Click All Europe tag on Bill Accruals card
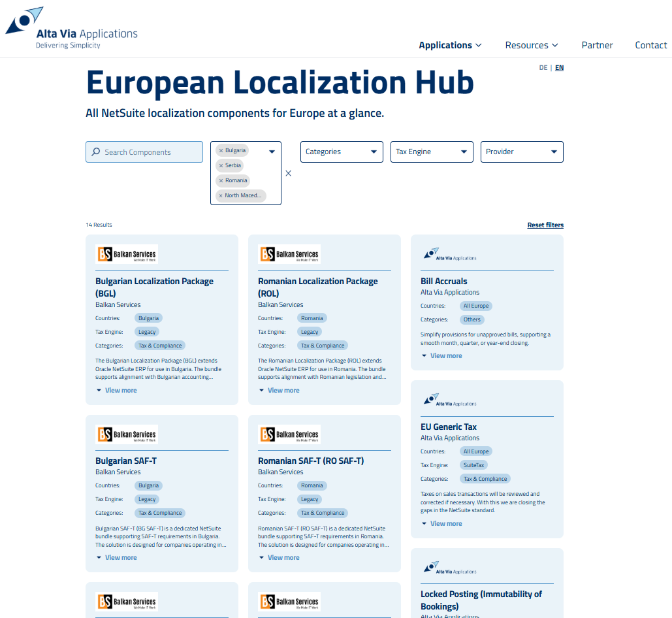Image resolution: width=672 pixels, height=618 pixels. [475, 306]
